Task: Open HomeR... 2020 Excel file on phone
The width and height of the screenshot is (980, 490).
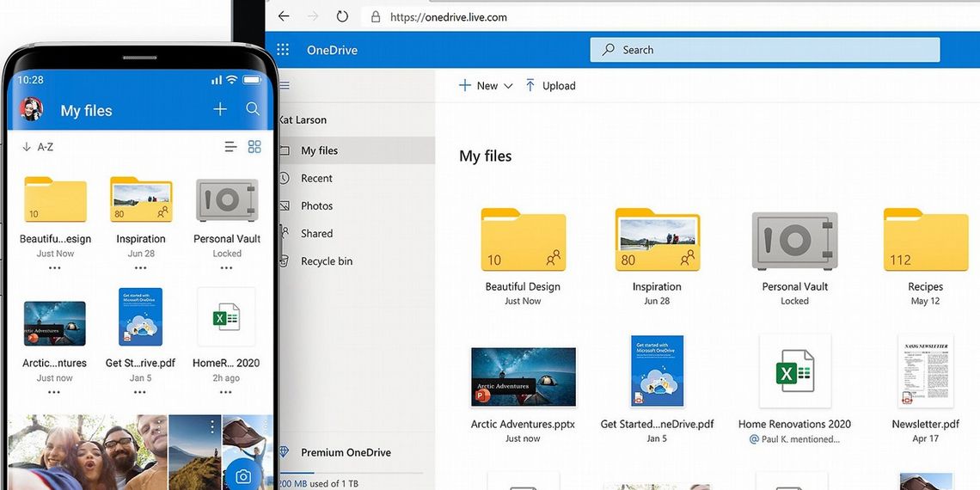Action: click(226, 317)
